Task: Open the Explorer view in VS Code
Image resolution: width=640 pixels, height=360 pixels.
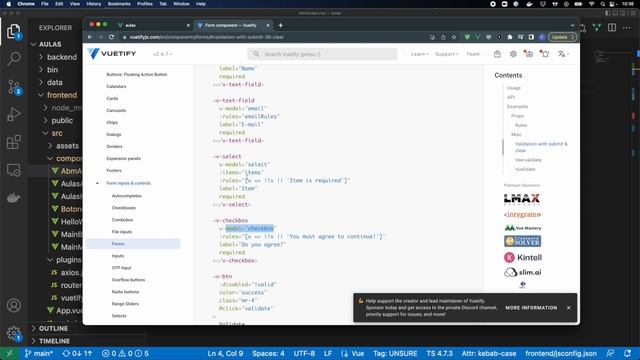Action: (x=13, y=31)
